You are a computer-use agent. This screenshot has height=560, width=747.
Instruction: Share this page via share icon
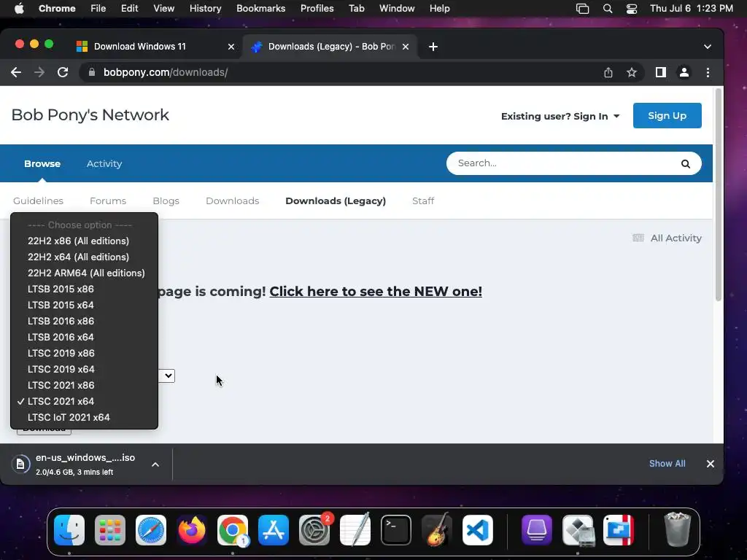(x=608, y=72)
